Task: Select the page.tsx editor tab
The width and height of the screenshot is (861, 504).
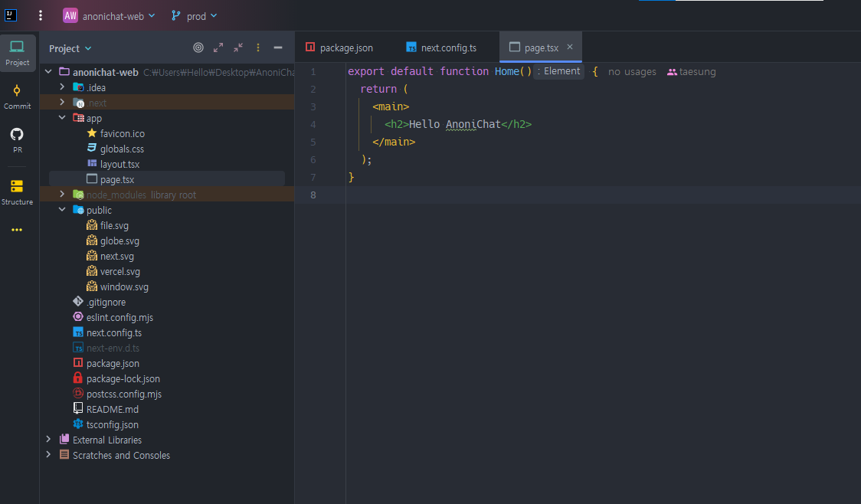Action: coord(541,47)
